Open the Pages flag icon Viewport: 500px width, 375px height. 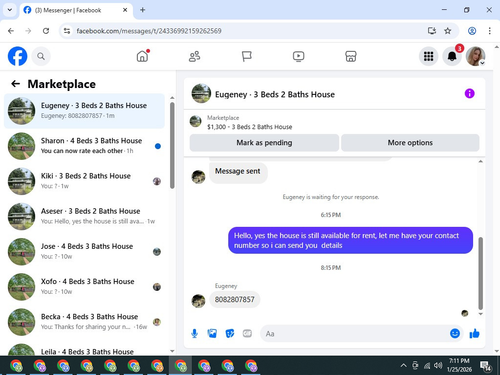point(246,56)
